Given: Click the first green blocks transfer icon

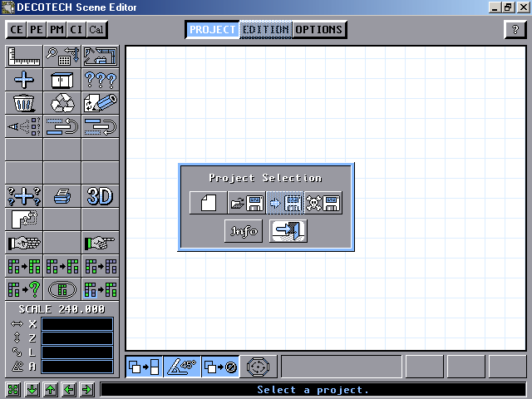Looking at the screenshot, I should tap(24, 266).
